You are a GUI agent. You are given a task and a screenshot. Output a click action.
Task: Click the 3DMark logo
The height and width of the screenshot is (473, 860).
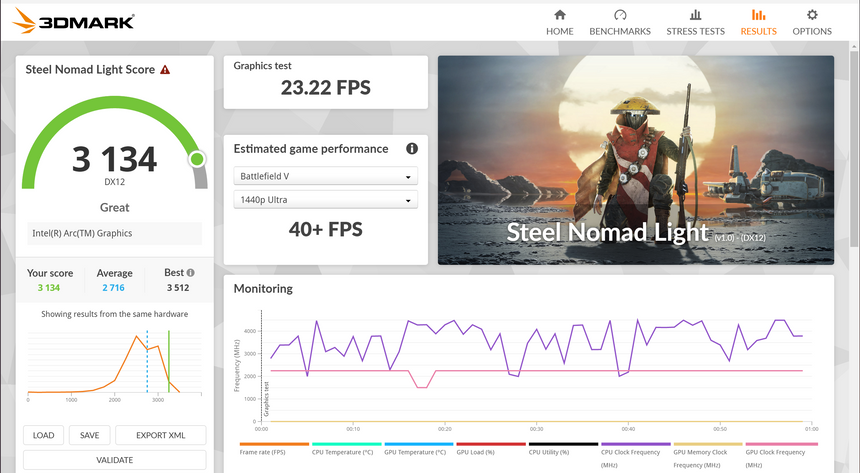click(x=70, y=21)
